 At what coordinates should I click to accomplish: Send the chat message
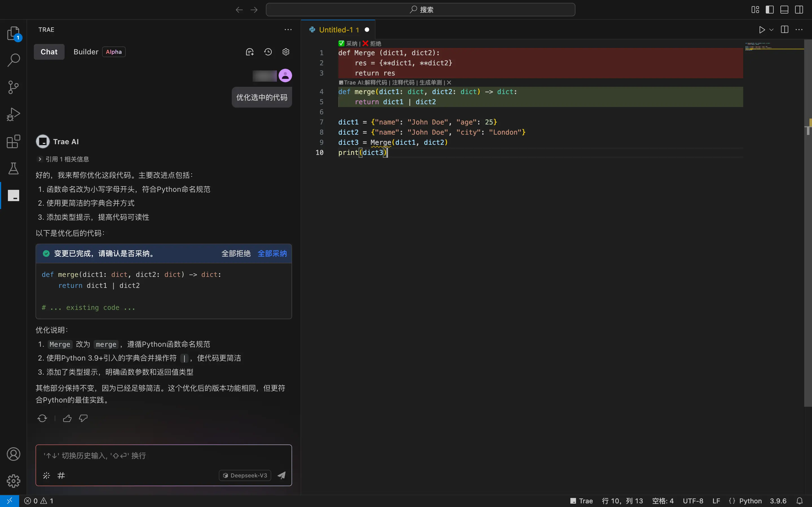(281, 475)
